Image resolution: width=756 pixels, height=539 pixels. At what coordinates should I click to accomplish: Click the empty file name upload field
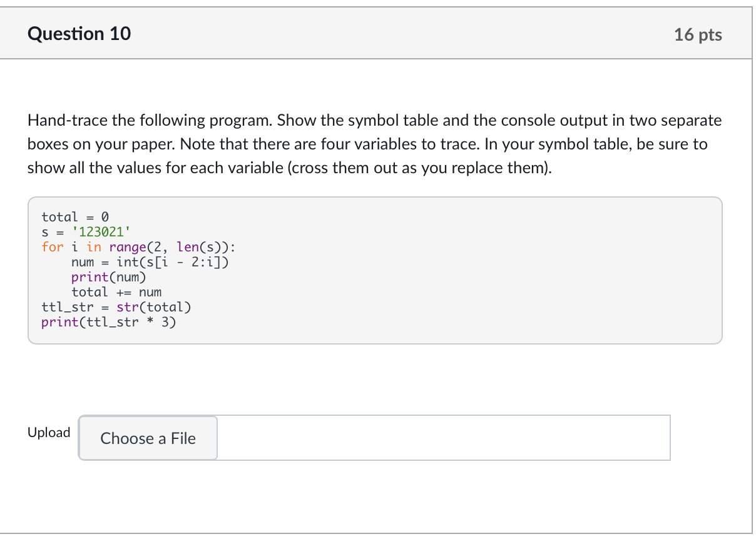click(x=443, y=438)
